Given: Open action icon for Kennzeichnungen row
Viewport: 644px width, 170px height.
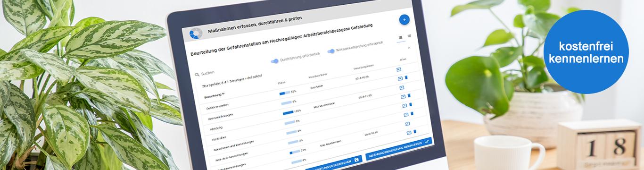Looking at the screenshot, I should click(x=401, y=87).
